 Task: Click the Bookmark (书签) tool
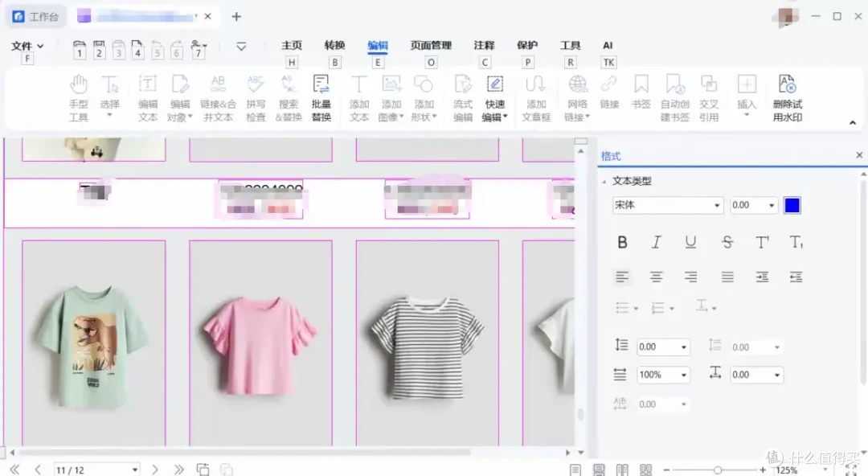(x=641, y=92)
